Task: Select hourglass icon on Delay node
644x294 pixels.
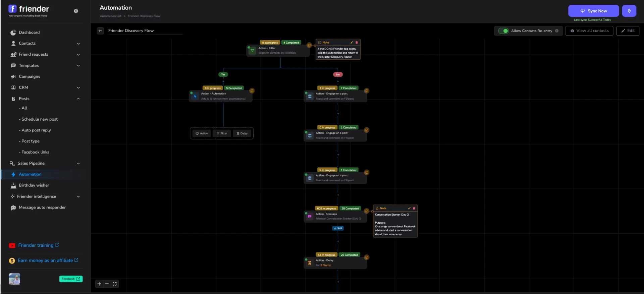Action: [x=310, y=263]
